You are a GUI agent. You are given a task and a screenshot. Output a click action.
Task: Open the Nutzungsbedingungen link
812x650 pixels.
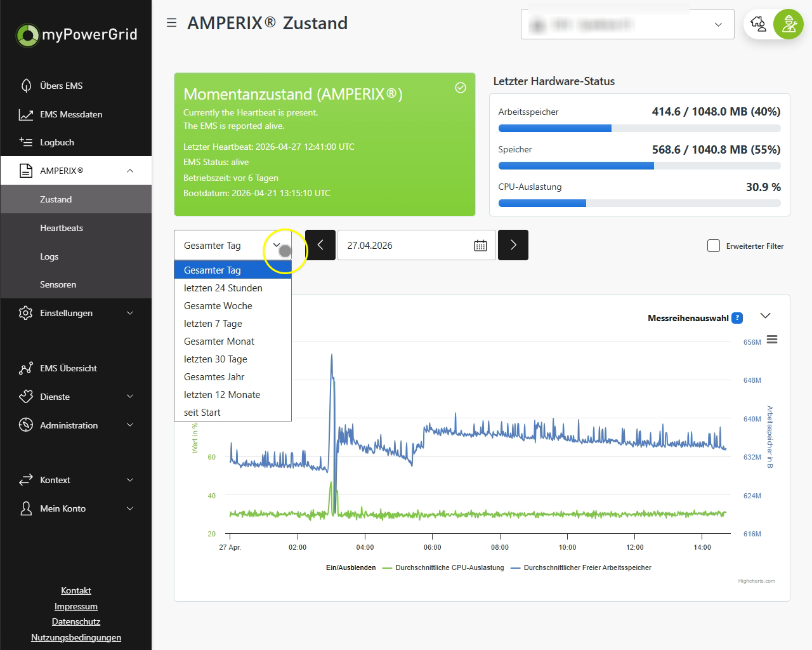(76, 637)
